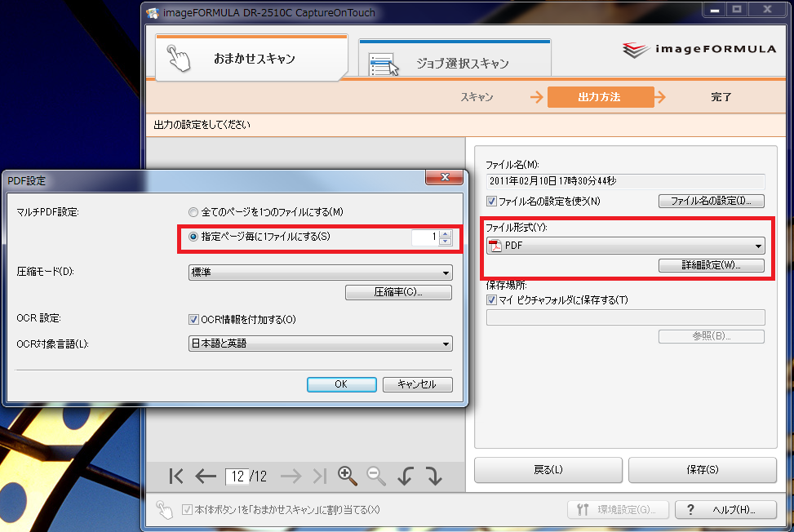Go to previous page with left arrow

[x=206, y=477]
